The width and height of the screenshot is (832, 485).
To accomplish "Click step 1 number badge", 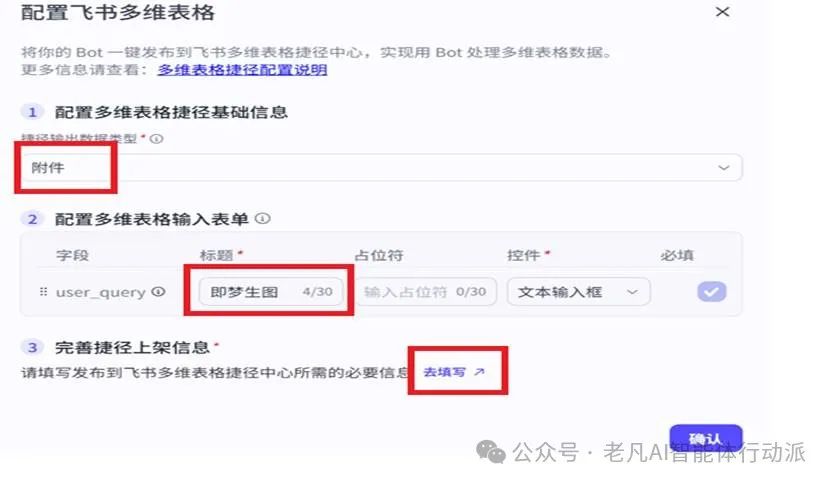I will point(32,112).
